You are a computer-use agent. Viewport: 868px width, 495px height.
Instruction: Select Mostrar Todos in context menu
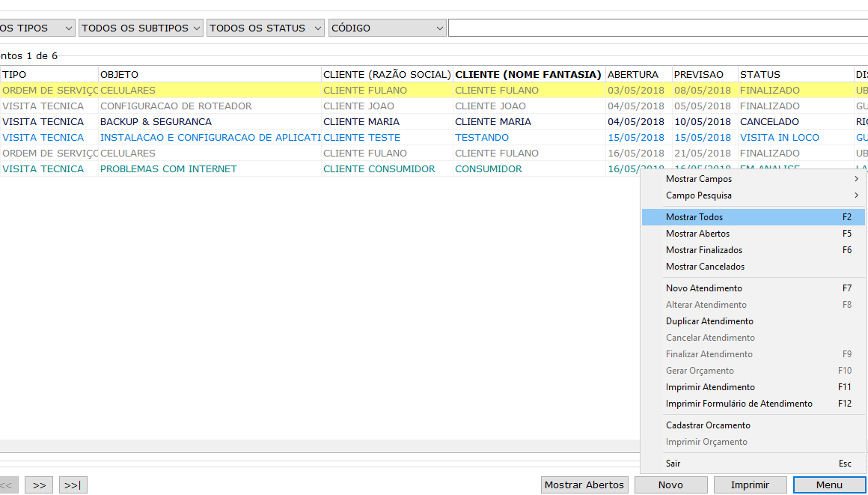tap(754, 217)
